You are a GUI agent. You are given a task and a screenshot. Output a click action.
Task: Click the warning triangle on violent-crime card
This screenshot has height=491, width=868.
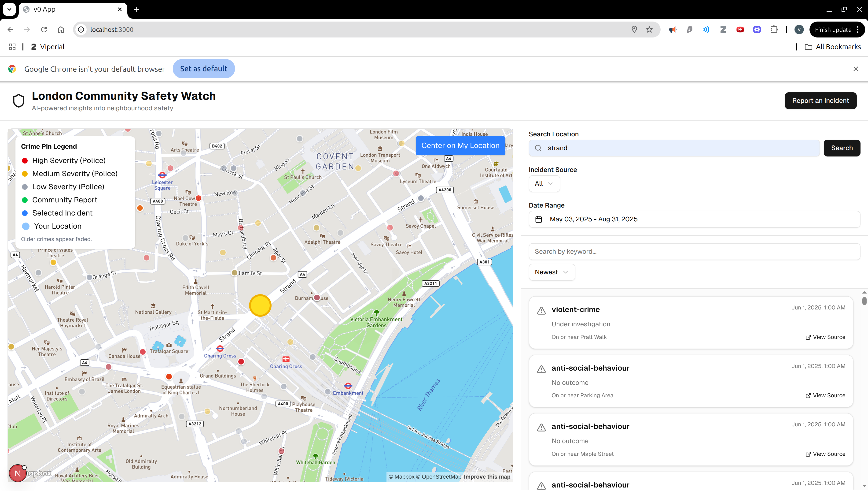(541, 311)
